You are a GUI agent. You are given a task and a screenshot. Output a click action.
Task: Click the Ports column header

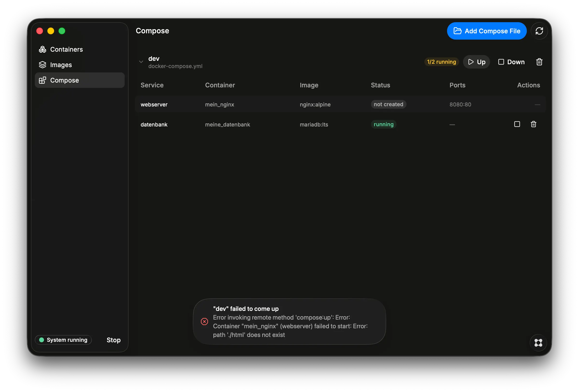click(x=457, y=85)
